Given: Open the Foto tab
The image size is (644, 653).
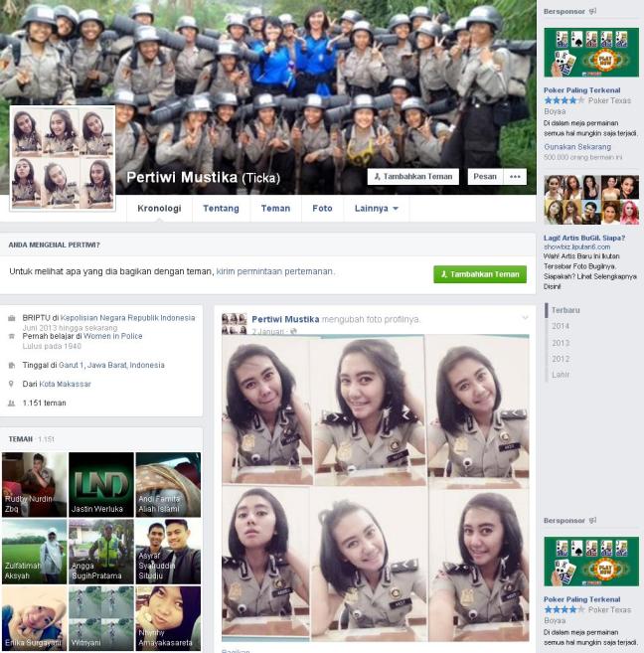Looking at the screenshot, I should coord(322,209).
